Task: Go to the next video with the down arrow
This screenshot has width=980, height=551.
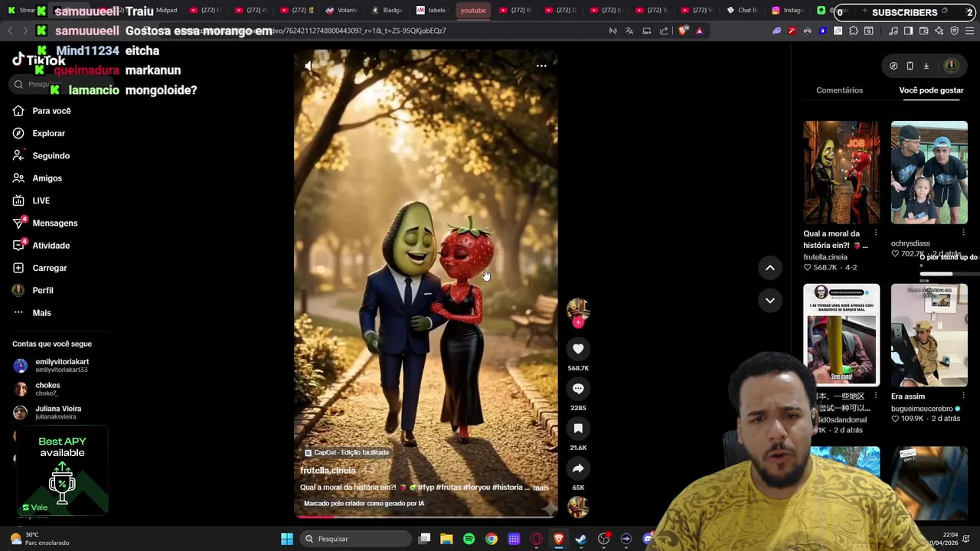Action: [x=770, y=300]
